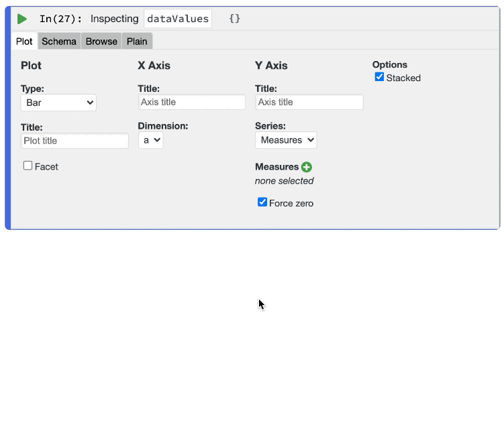Expand the X Axis Dimension dropdown
The width and height of the screenshot is (504, 427).
(x=150, y=140)
